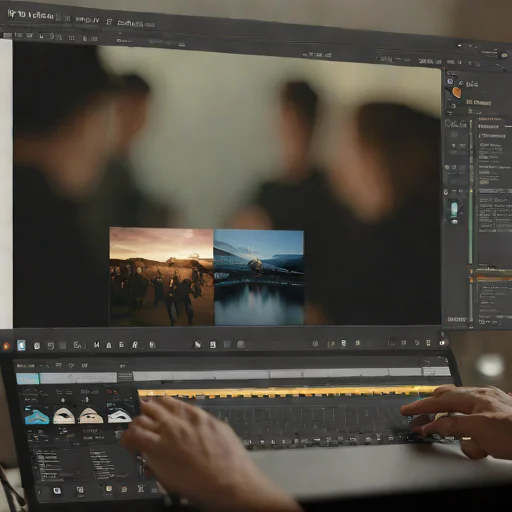This screenshot has width=512, height=512.
Task: Open the sunset landscape clip in preview
Action: (x=161, y=276)
